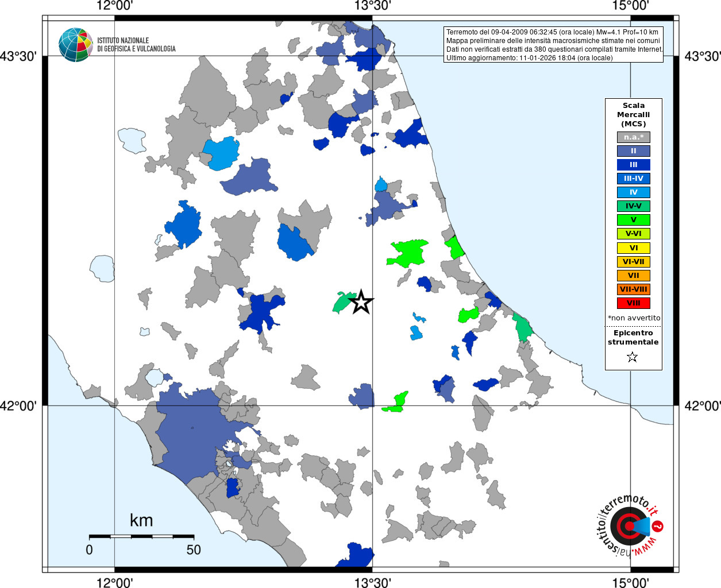Click the top 13°30' longitude label
Viewport: 721px width, 588px height.
point(372,6)
